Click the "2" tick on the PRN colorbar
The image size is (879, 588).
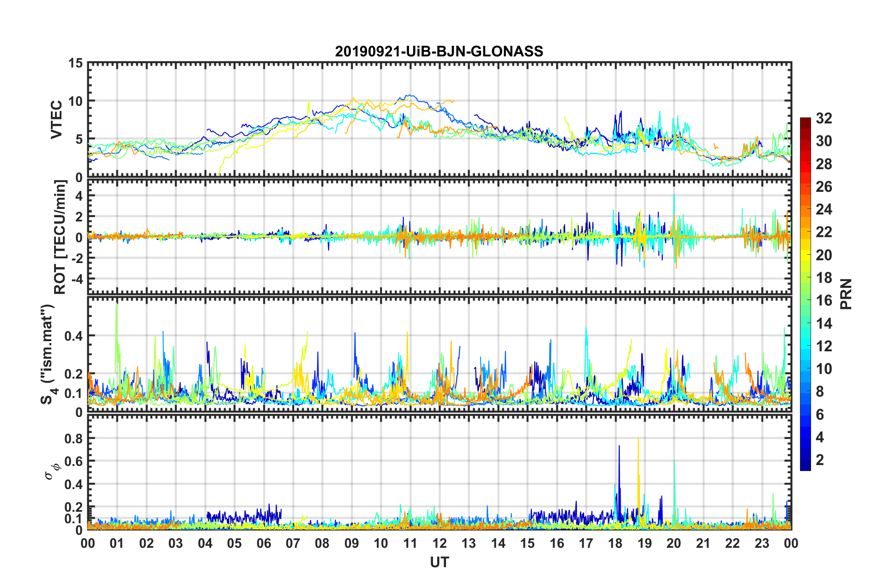pyautogui.click(x=820, y=460)
